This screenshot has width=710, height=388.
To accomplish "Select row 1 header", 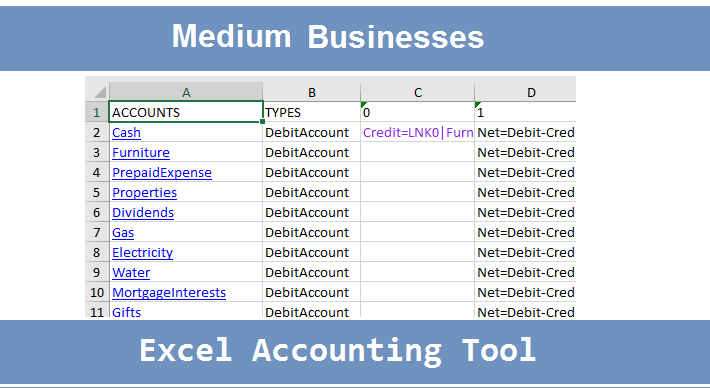I will click(96, 112).
